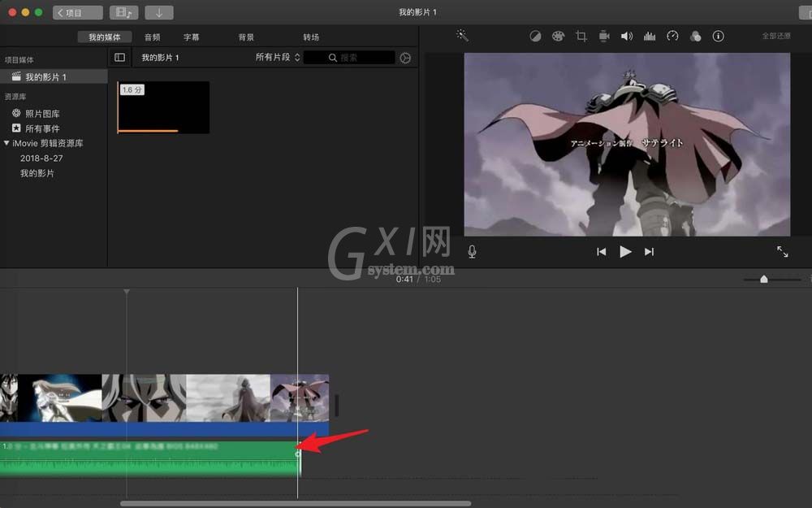Show clip information (i) icon
Image resolution: width=812 pixels, height=508 pixels.
(x=719, y=37)
